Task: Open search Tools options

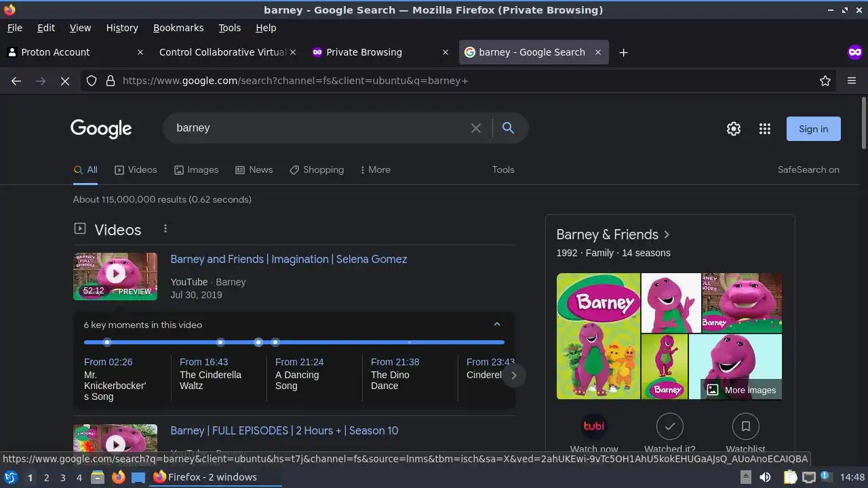Action: [x=503, y=169]
